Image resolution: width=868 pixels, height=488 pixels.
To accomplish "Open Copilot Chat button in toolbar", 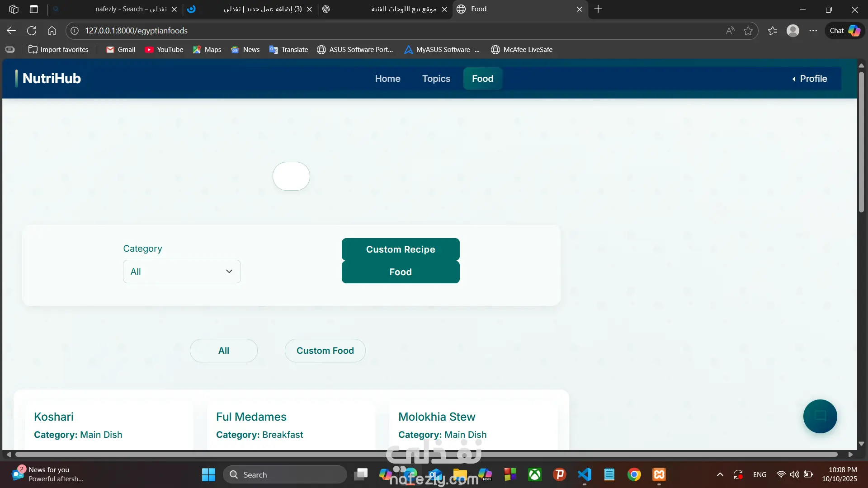I will [x=844, y=31].
